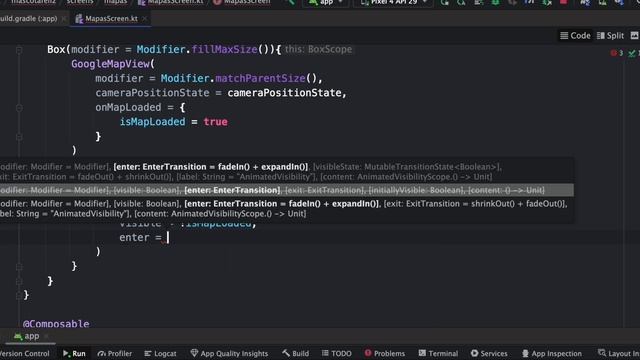Image resolution: width=640 pixels, height=360 pixels.
Task: Click the 'true' keyword in code
Action: [216, 122]
